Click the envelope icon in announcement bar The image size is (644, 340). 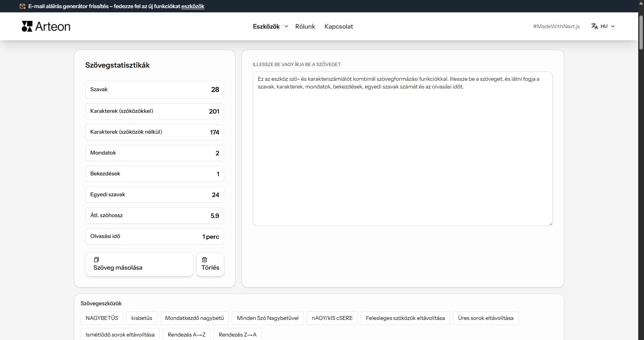tap(23, 6)
